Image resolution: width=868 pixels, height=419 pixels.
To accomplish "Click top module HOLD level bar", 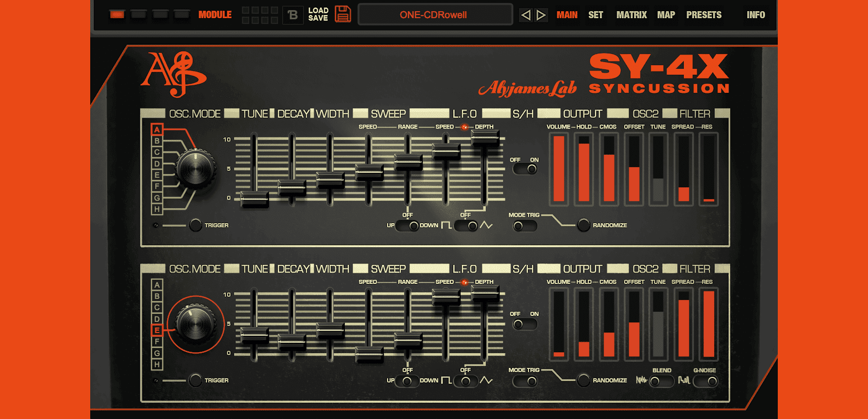I will tap(584, 169).
